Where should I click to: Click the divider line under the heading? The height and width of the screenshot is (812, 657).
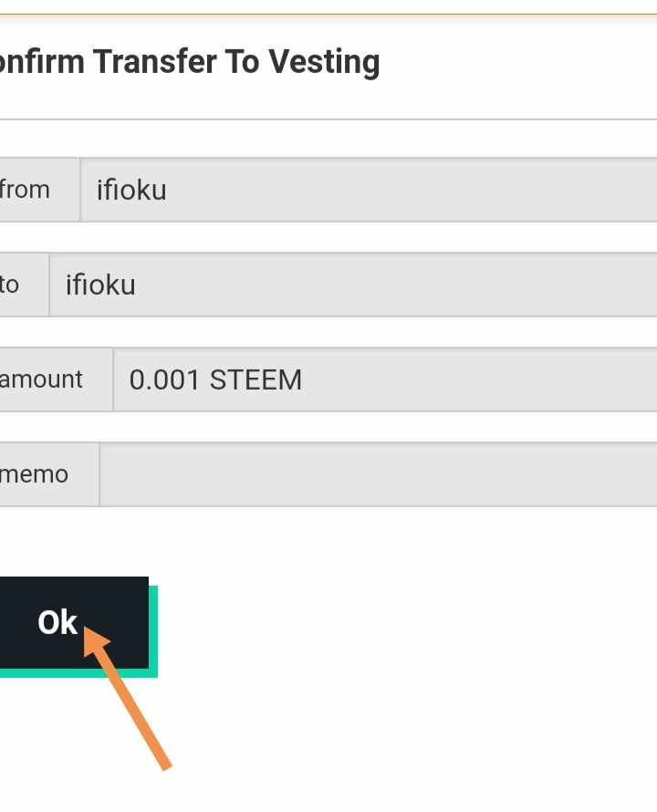(328, 119)
